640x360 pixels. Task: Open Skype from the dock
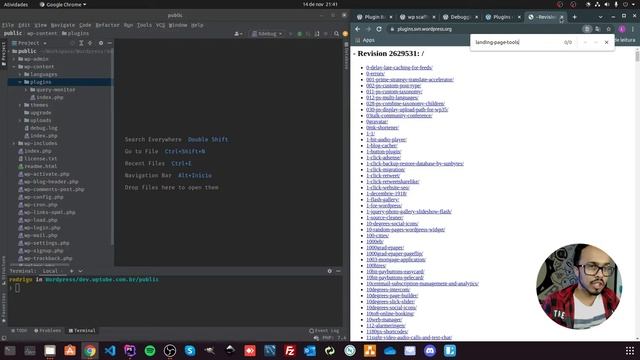coord(190,351)
